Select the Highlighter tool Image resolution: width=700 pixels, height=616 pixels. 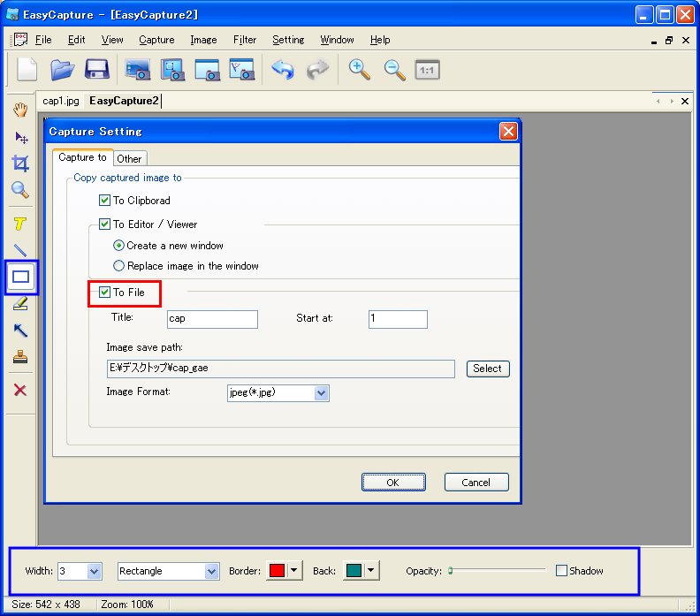pyautogui.click(x=20, y=303)
